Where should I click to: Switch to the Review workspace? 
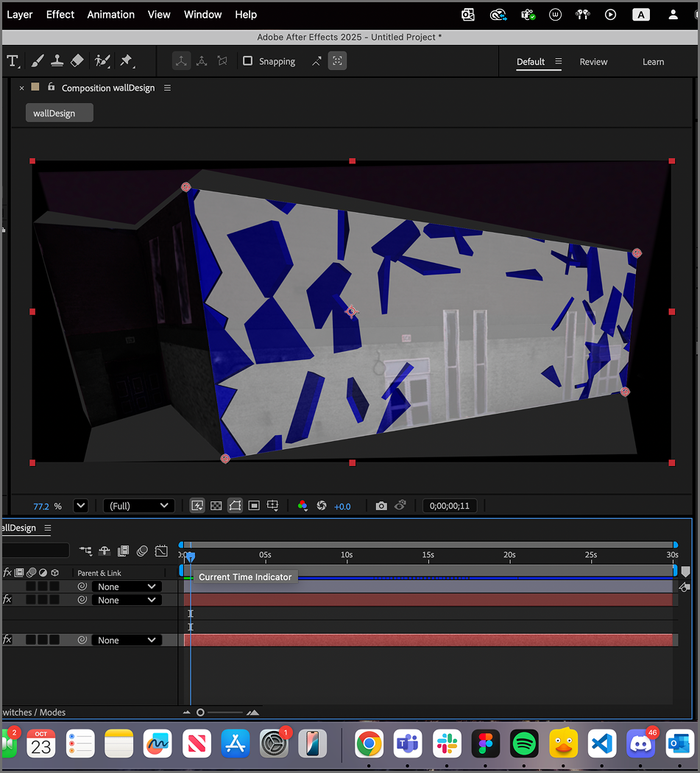pyautogui.click(x=593, y=62)
